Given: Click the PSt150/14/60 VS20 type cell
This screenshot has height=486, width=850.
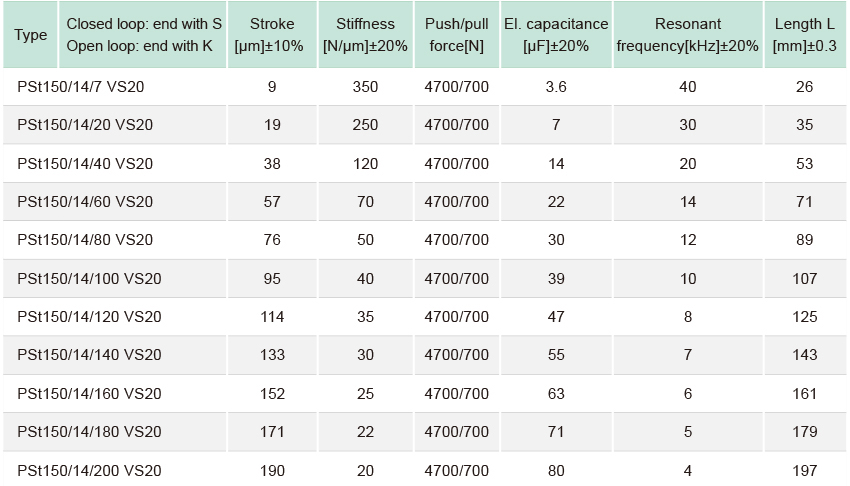Looking at the screenshot, I should click(85, 202).
